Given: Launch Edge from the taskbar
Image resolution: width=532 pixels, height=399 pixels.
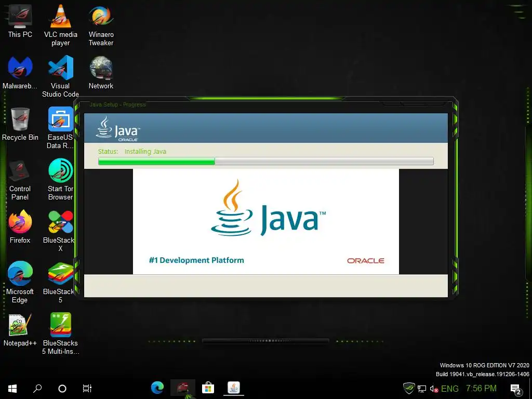Looking at the screenshot, I should coord(157,388).
